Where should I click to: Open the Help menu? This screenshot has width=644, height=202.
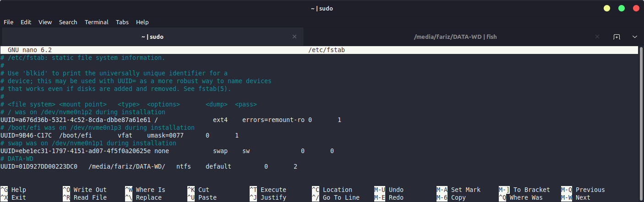[142, 22]
